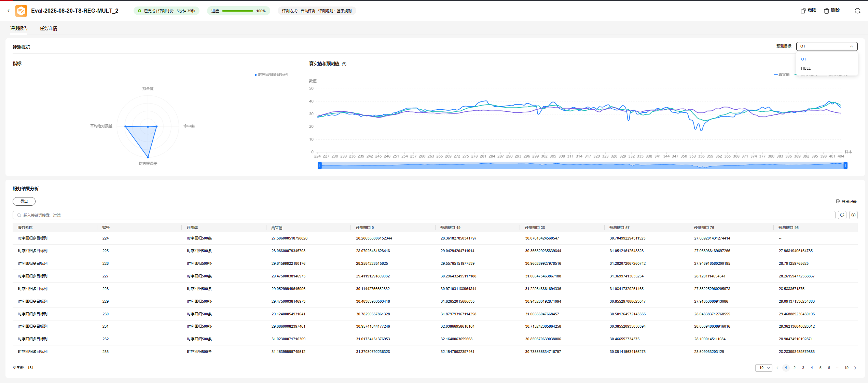Toggle 时序回归多目标列 radar legend
The height and width of the screenshot is (383, 868).
272,74
